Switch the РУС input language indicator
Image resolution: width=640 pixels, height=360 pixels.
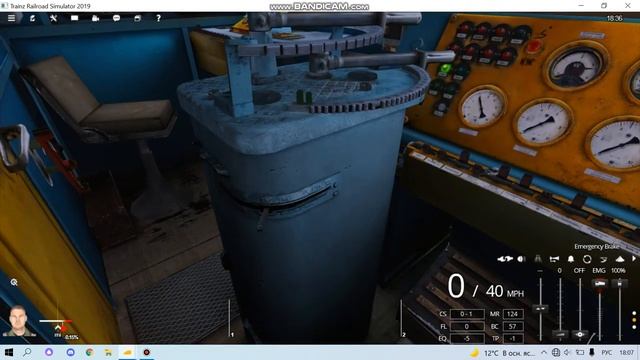click(607, 353)
